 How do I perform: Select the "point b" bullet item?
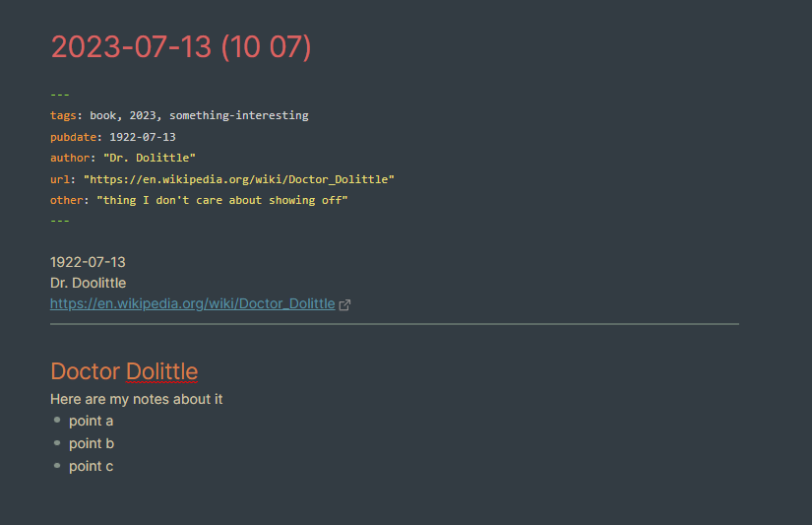click(91, 443)
